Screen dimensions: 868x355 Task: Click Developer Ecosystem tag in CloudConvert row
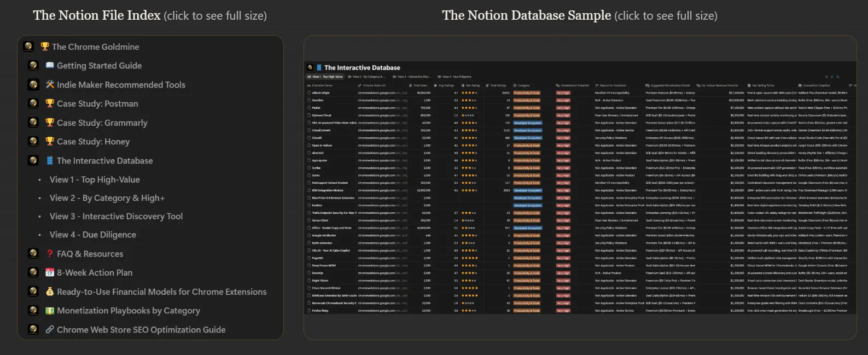pos(528,130)
